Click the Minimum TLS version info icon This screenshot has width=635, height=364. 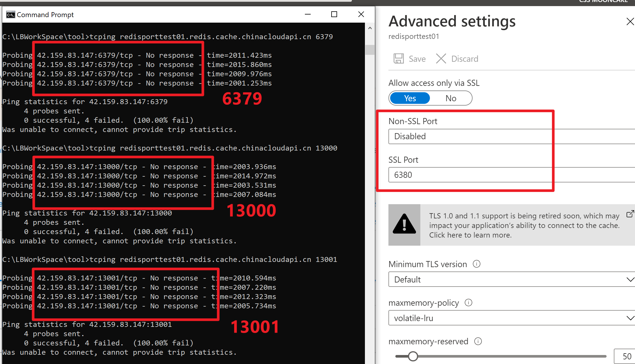tap(477, 264)
